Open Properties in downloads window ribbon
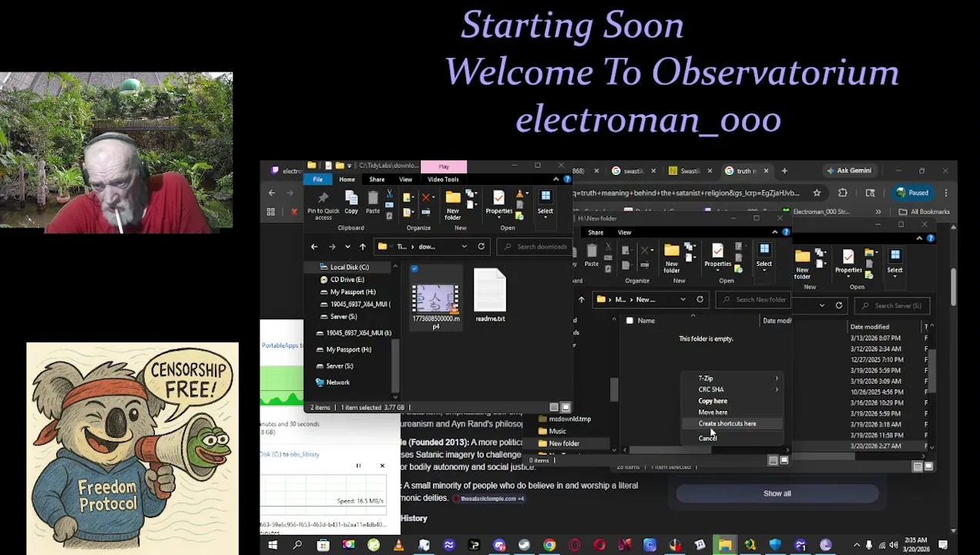This screenshot has width=980, height=555. (498, 203)
